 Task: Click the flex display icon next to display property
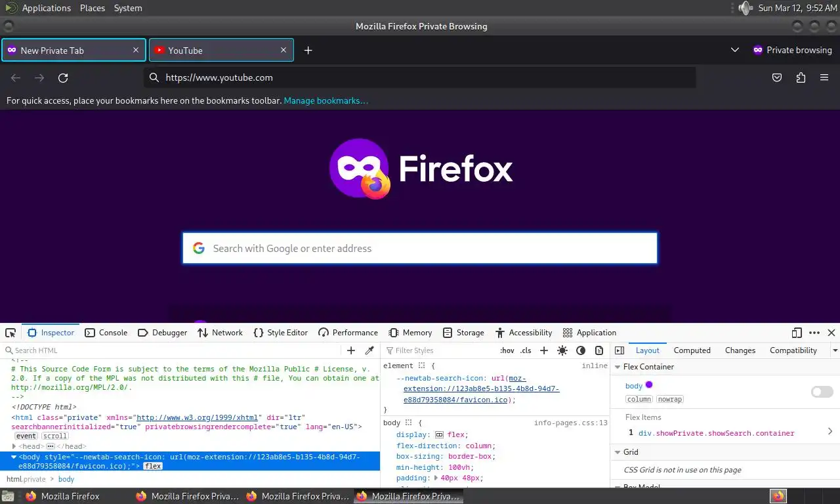[x=439, y=434]
